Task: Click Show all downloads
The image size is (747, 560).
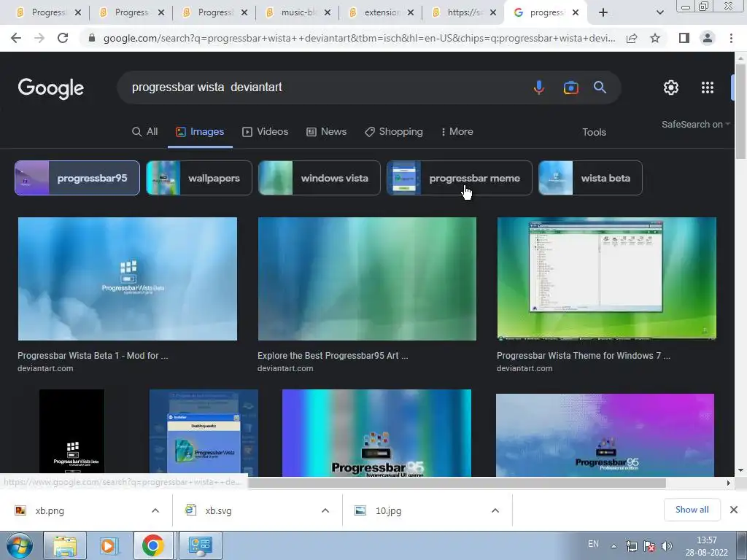Action: click(x=692, y=510)
